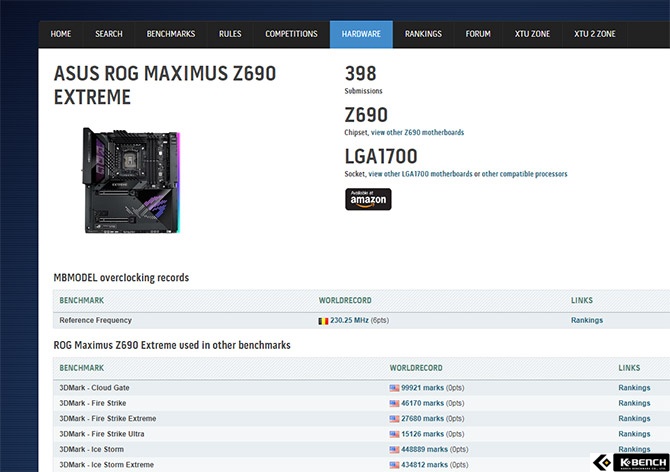
Task: Click the 3DMark - Ice Storm benchmark cell
Action: pyautogui.click(x=91, y=449)
